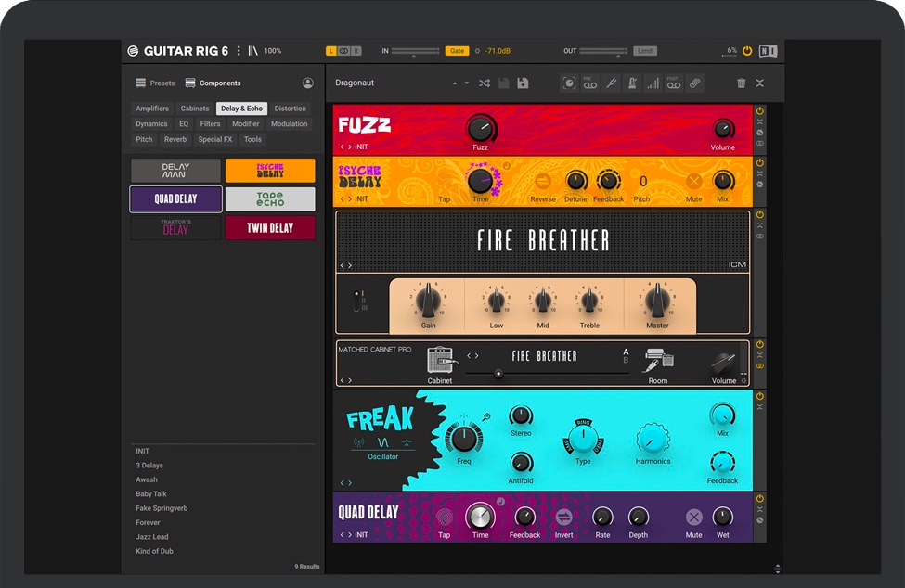Toggle the Gate button on input
The image size is (905, 588).
[457, 51]
